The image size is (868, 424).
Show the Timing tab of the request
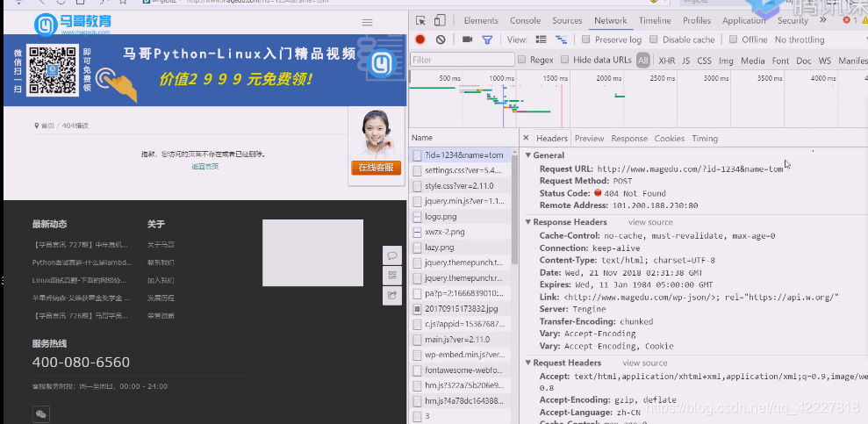coord(705,139)
